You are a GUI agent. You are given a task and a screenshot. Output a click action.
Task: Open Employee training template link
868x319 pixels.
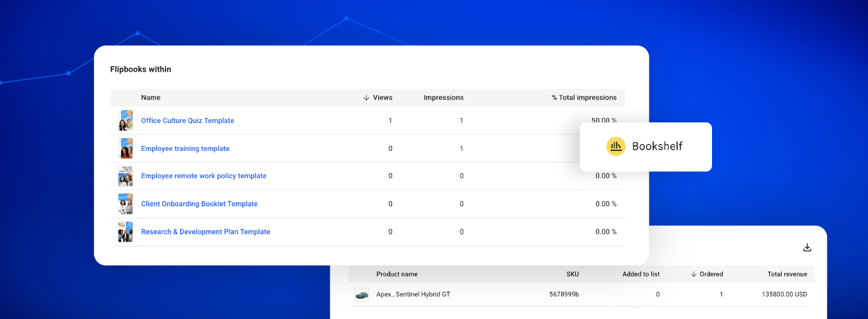click(x=185, y=148)
